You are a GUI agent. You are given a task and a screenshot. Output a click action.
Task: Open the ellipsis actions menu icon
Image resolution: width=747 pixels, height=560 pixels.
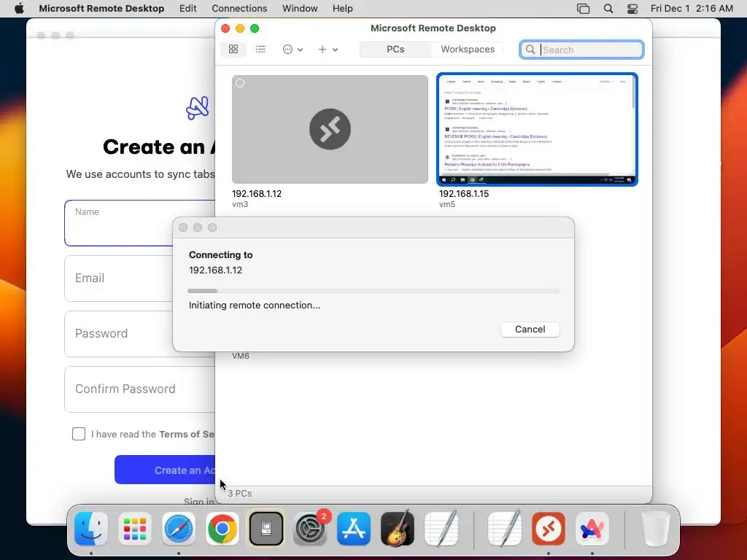(x=287, y=50)
